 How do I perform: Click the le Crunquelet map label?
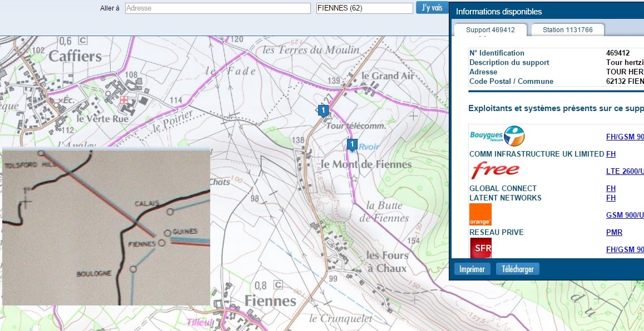tap(340, 318)
